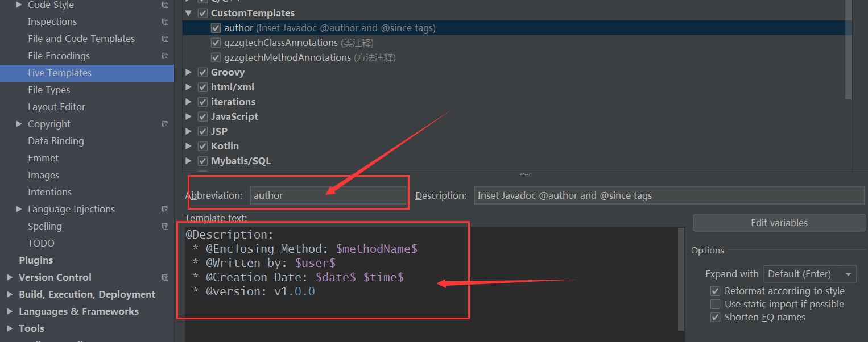The height and width of the screenshot is (342, 868).
Task: Click the Edit variables button
Action: click(779, 223)
